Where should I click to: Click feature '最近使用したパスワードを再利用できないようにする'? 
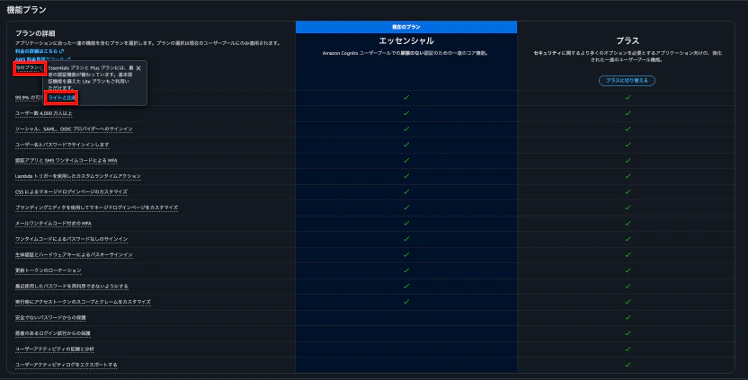72,287
